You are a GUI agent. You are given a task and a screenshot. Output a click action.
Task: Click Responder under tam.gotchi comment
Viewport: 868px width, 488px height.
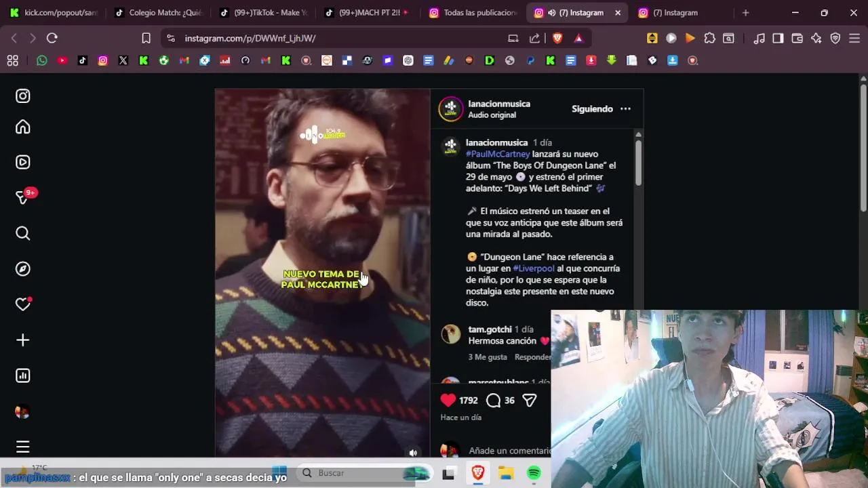click(532, 357)
